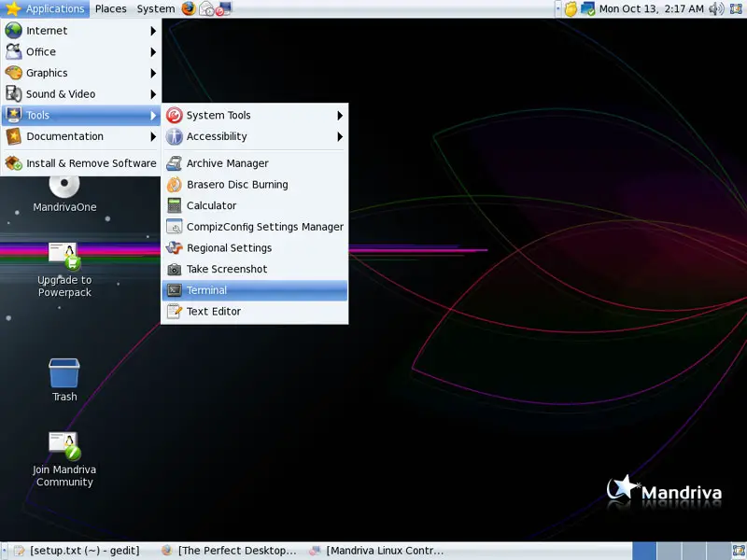This screenshot has height=560, width=747.
Task: Click the Regional Settings icon
Action: coord(175,248)
